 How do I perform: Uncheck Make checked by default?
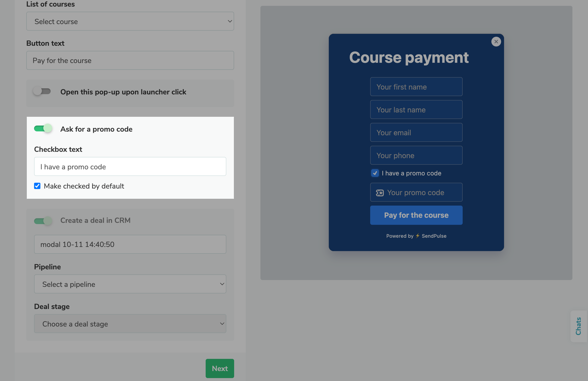37,186
